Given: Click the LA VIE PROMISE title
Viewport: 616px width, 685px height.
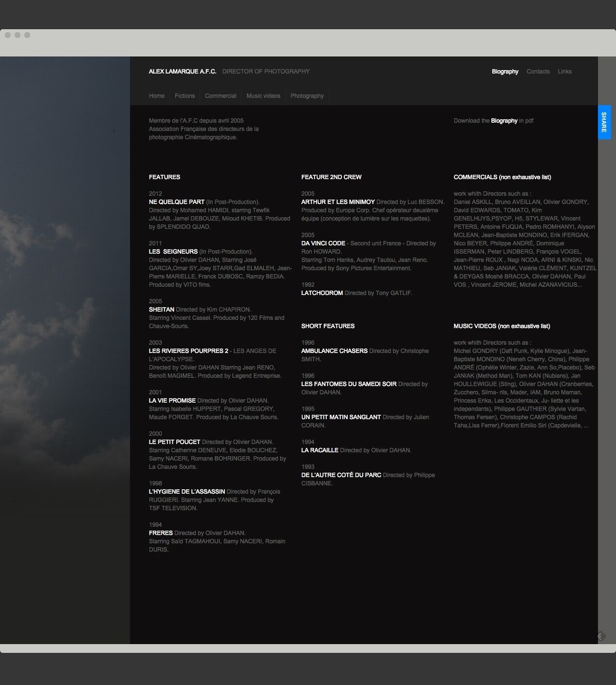Looking at the screenshot, I should [172, 401].
